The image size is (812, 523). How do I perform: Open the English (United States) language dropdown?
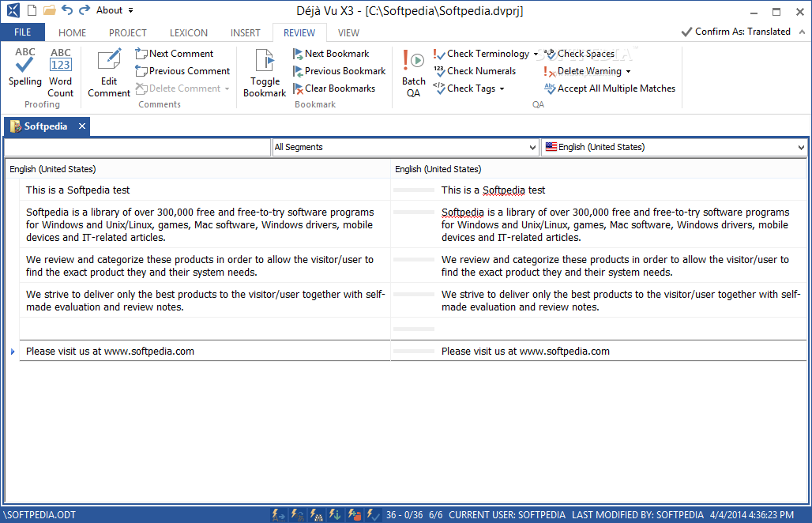pos(801,148)
